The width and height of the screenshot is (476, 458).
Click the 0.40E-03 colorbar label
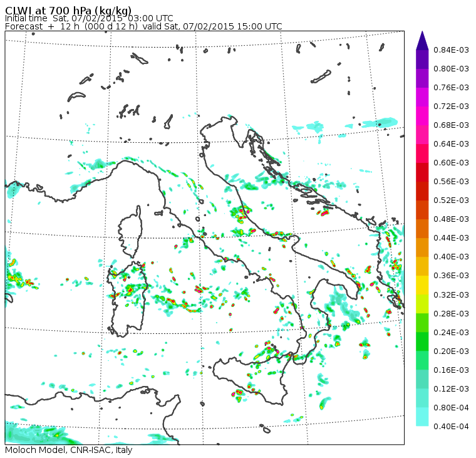point(451,257)
